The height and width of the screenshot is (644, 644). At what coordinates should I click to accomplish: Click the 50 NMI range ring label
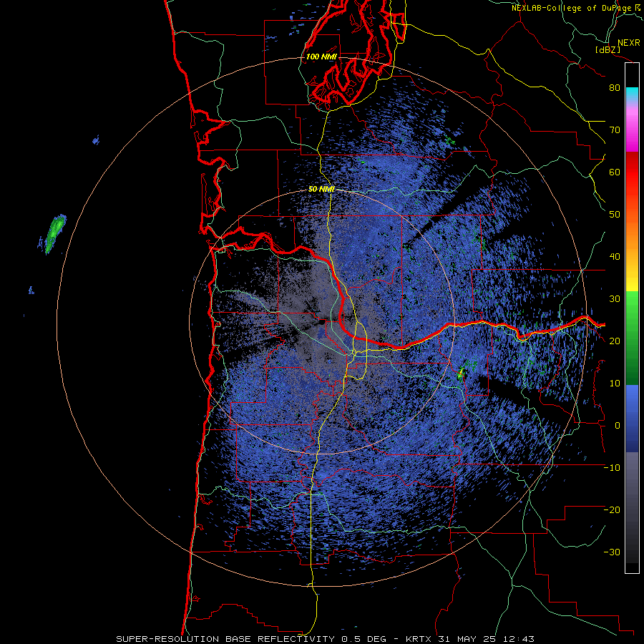(321, 190)
